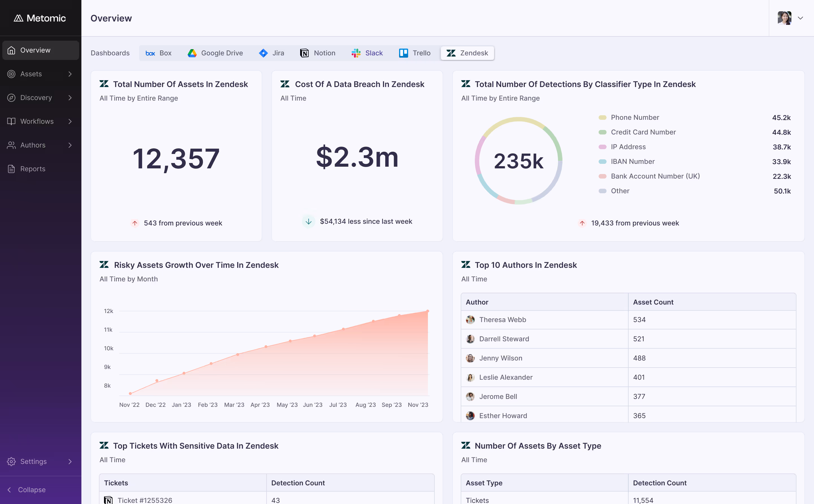Click the Phone Number legend swatch
814x504 pixels.
[602, 117]
